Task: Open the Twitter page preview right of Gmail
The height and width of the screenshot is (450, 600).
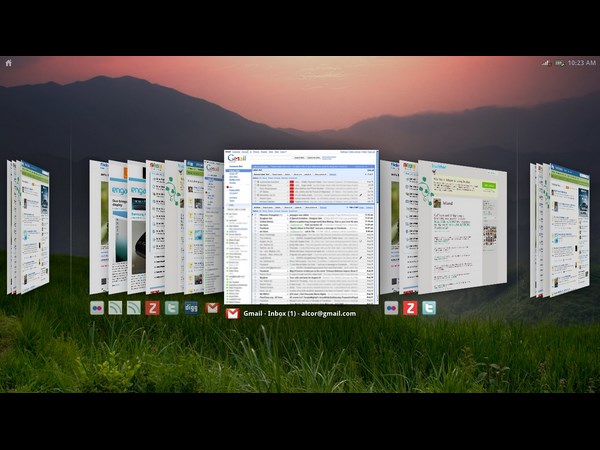Action: tap(462, 225)
